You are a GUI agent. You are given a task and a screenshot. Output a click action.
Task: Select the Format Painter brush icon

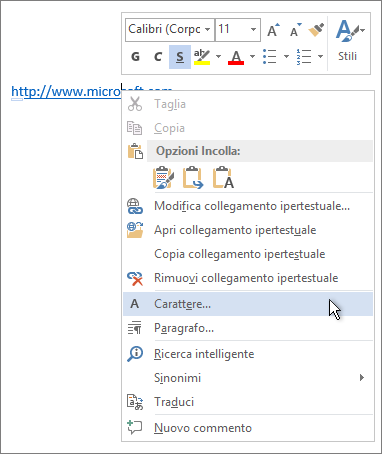[316, 30]
